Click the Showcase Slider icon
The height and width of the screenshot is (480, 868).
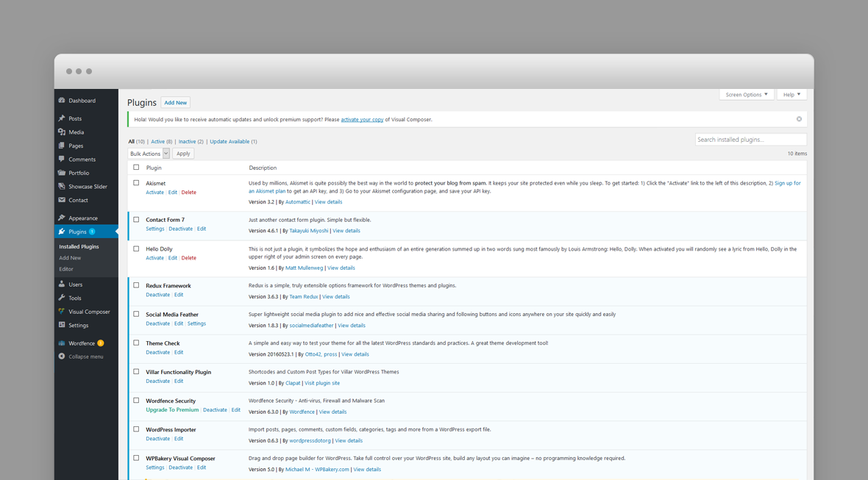pos(62,187)
